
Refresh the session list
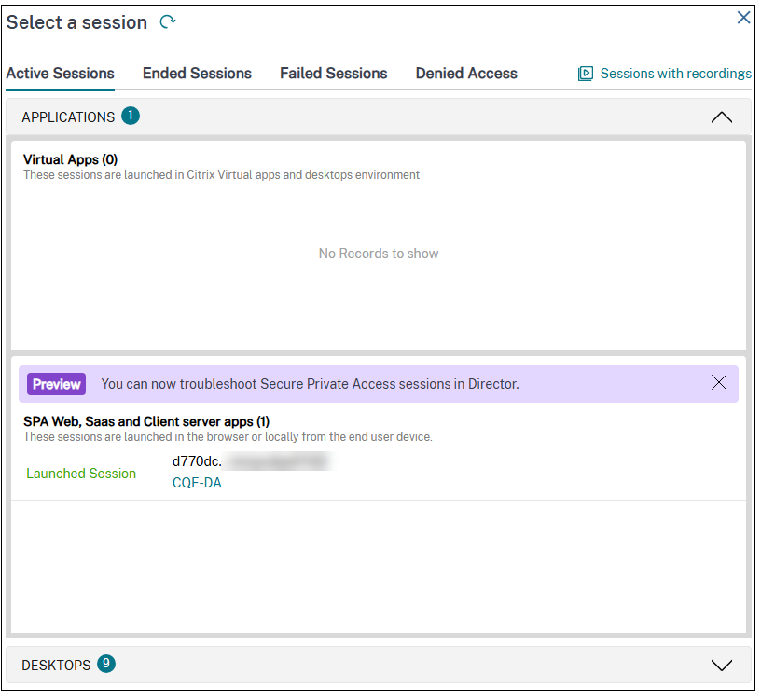click(168, 21)
